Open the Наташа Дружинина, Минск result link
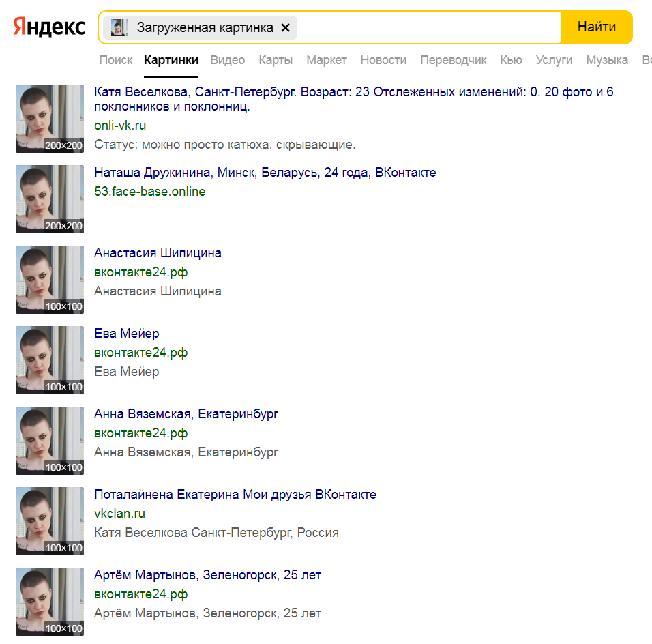Screen dimensions: 652x644 coord(265,172)
